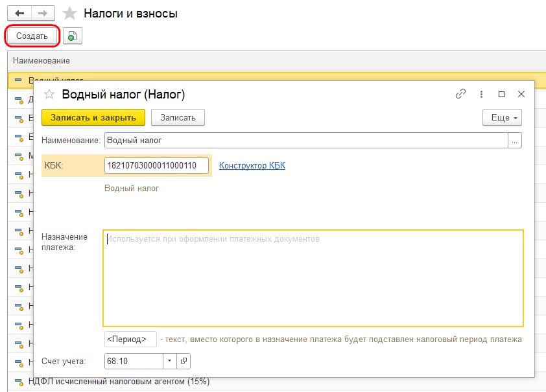This screenshot has height=392, width=546.
Task: Focus the Наименование field with Водный налог
Action: (x=306, y=140)
